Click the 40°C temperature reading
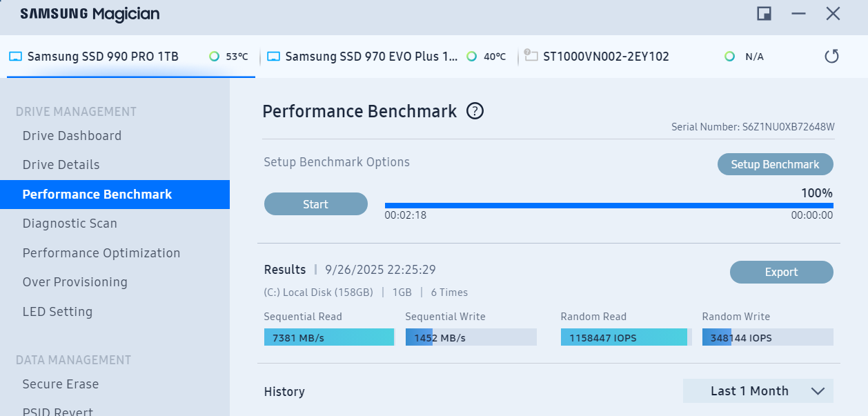Viewport: 868px width, 416px height. [495, 57]
